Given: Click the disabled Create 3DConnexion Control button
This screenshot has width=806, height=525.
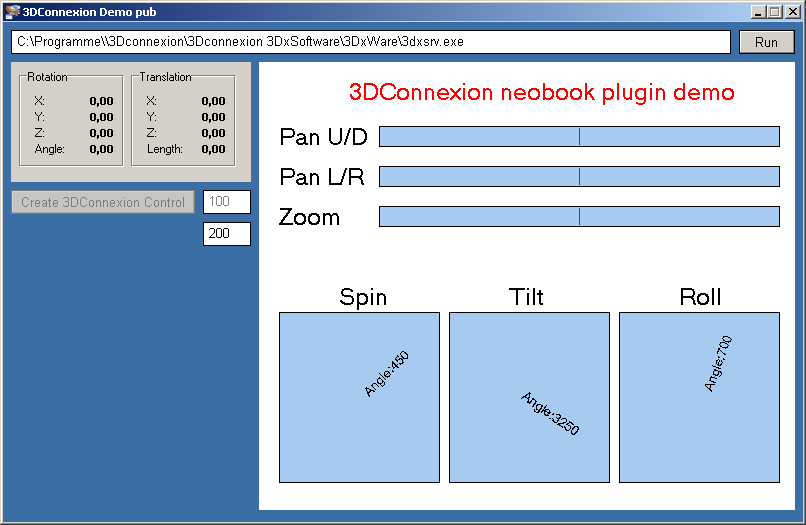Looking at the screenshot, I should (103, 202).
